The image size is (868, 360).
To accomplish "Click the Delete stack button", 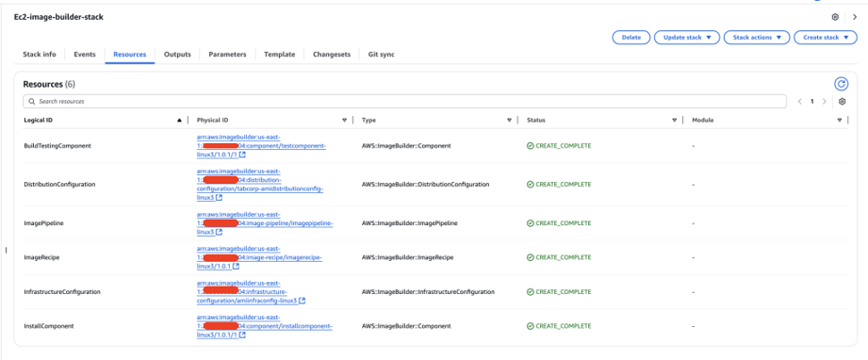I will (x=631, y=38).
